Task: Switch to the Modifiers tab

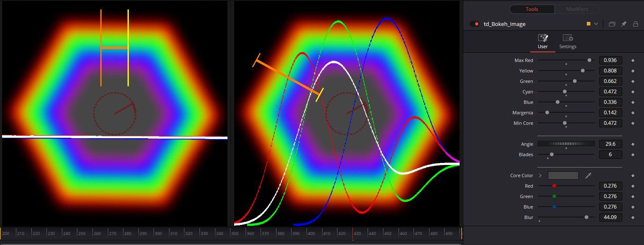Action: coord(577,9)
